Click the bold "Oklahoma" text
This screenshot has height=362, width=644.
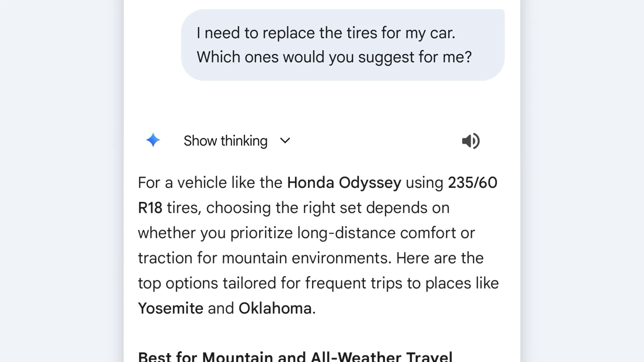point(275,309)
